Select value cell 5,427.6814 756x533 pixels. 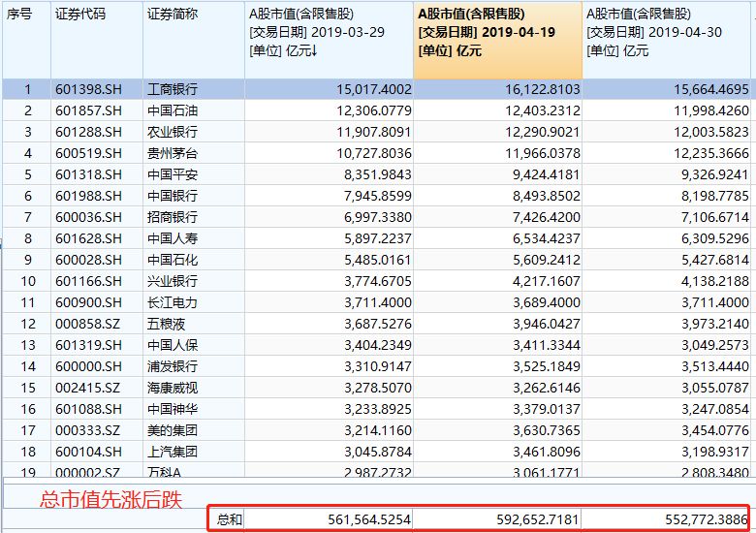pos(666,260)
